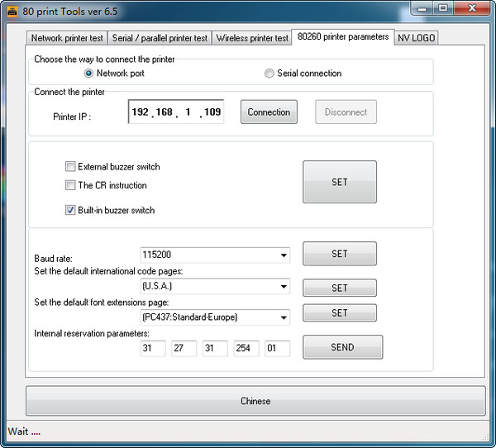Select the Network port radio button
This screenshot has height=448, width=496.
(88, 74)
